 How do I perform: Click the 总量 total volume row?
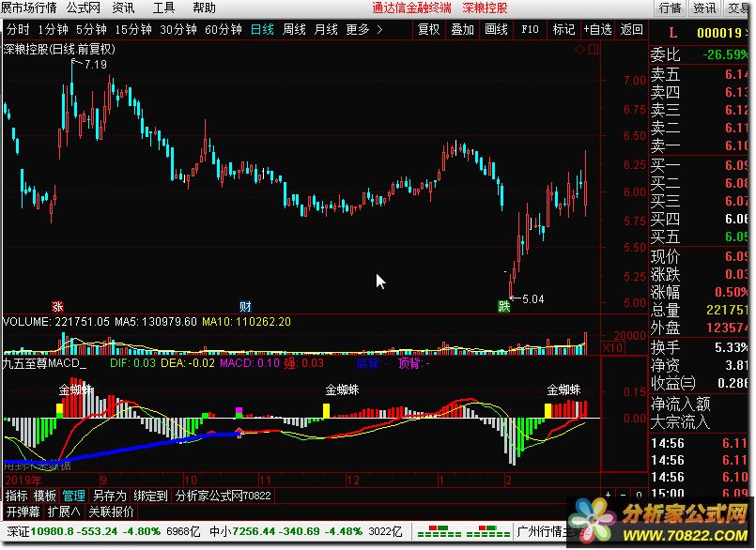[699, 310]
